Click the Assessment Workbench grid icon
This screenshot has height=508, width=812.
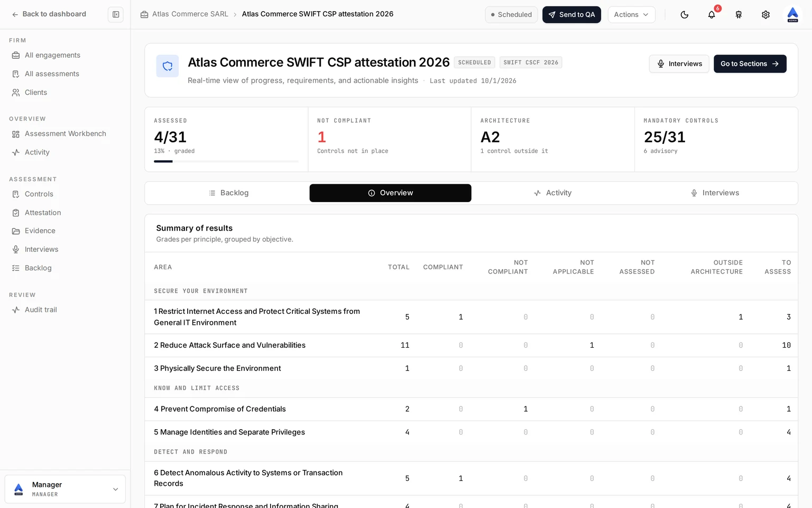point(16,134)
